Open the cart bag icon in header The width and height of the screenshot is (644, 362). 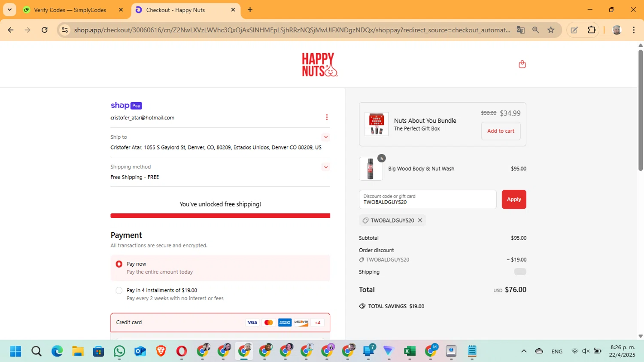522,64
